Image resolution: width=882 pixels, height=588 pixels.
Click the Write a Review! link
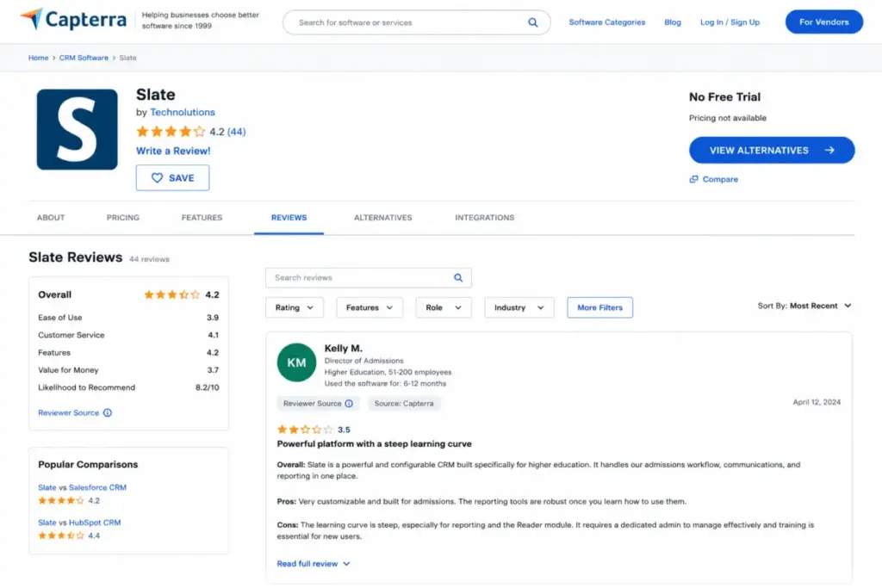[173, 151]
